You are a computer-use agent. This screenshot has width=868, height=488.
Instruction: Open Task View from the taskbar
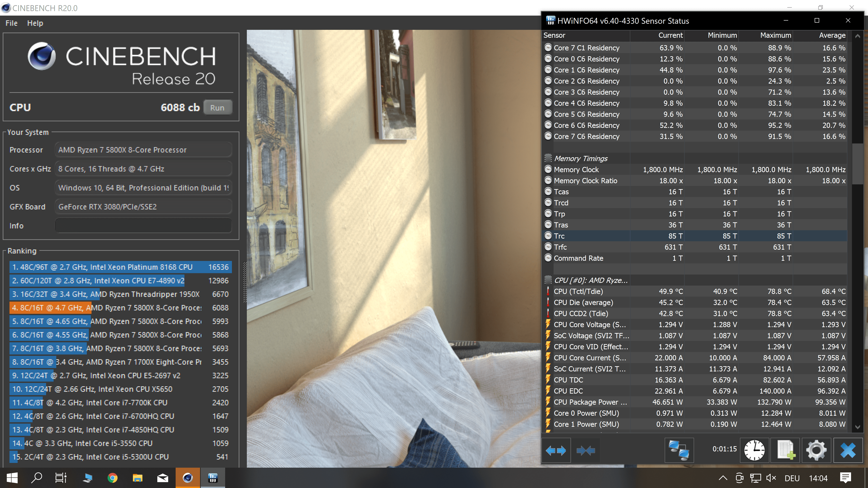pyautogui.click(x=61, y=478)
